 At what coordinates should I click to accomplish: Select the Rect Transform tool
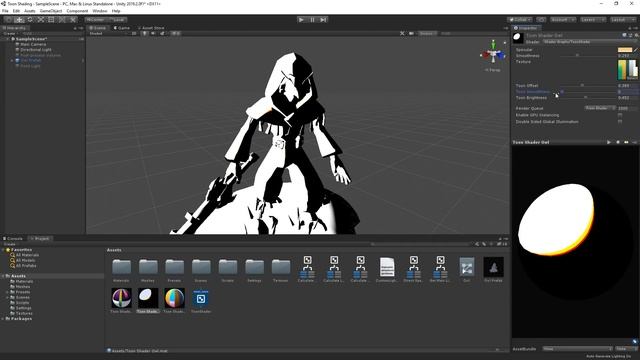pyautogui.click(x=51, y=20)
